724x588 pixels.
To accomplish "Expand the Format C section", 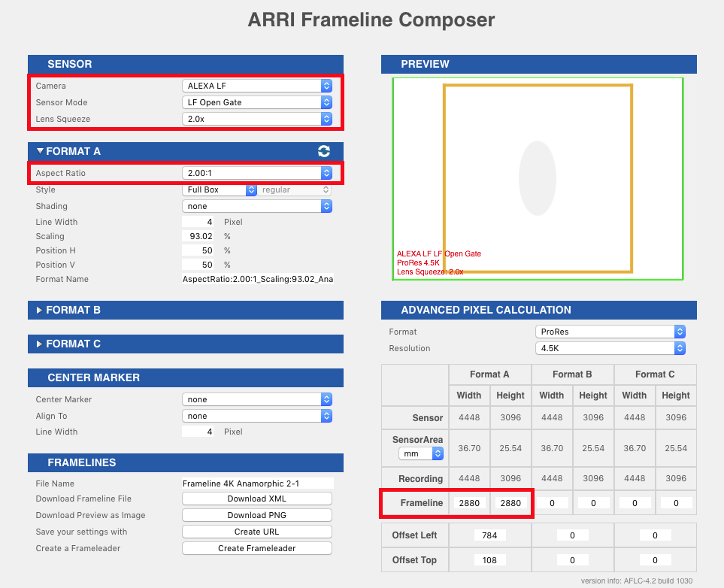I will pos(40,344).
